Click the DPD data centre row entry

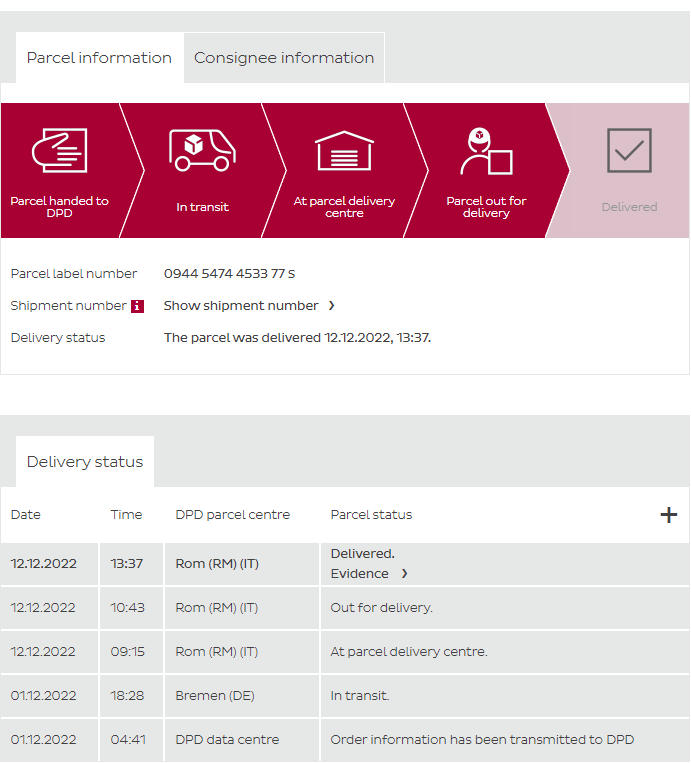click(227, 740)
